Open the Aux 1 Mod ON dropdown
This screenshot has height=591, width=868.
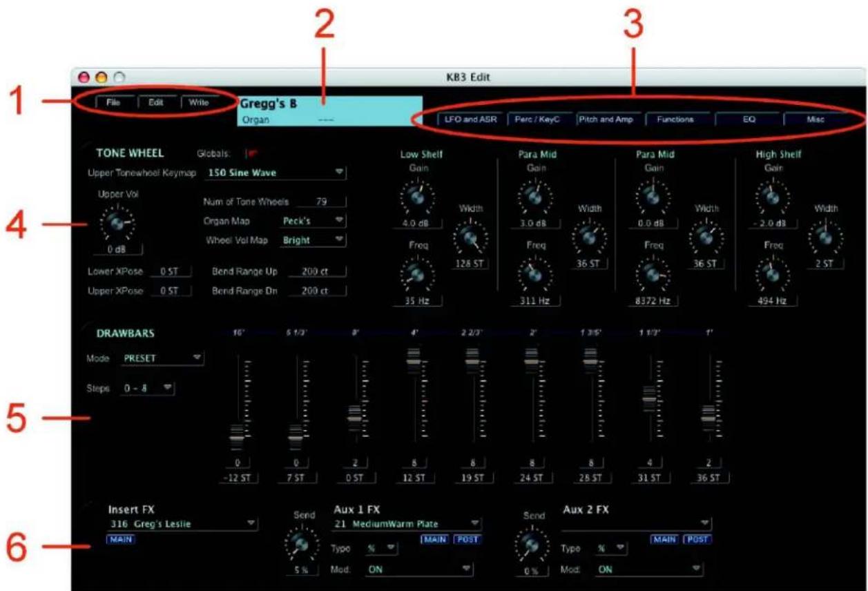point(419,570)
